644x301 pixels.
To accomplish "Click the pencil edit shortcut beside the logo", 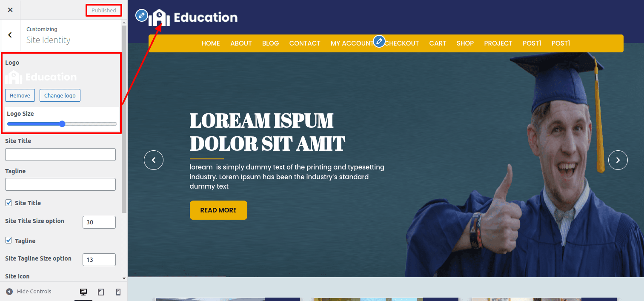I will (141, 15).
